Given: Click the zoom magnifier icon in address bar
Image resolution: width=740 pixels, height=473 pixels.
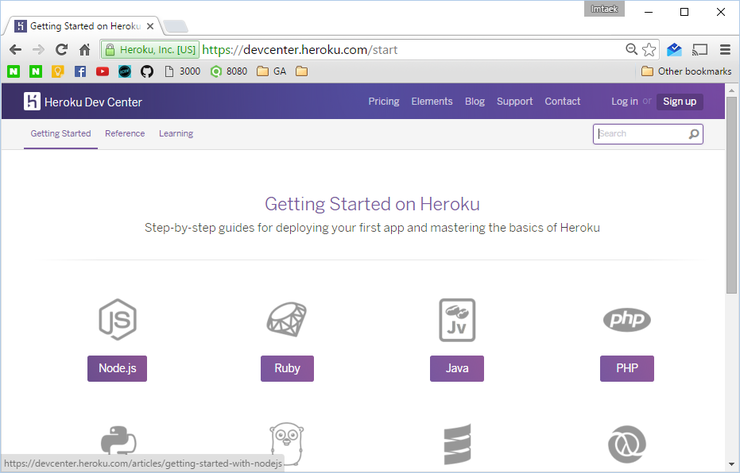Looking at the screenshot, I should [631, 49].
